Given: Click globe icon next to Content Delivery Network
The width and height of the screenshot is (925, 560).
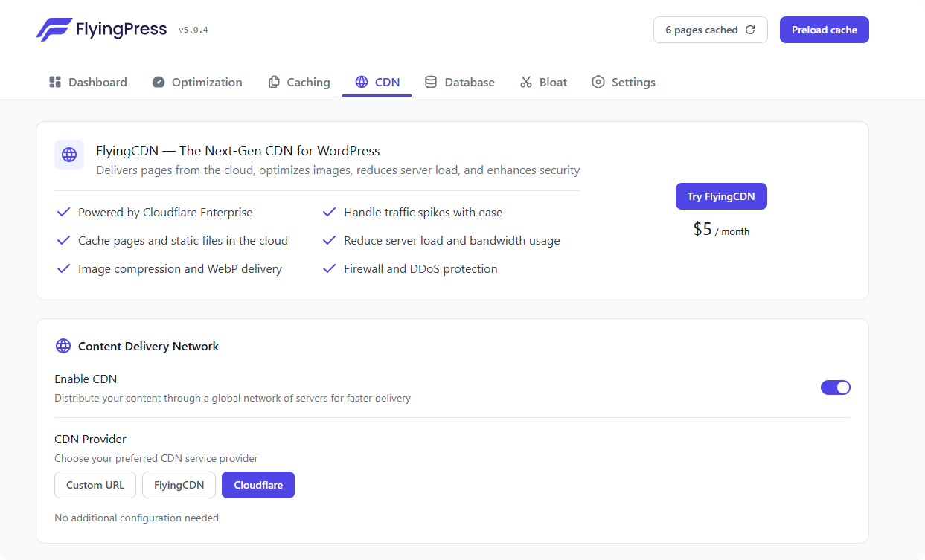Looking at the screenshot, I should point(63,346).
